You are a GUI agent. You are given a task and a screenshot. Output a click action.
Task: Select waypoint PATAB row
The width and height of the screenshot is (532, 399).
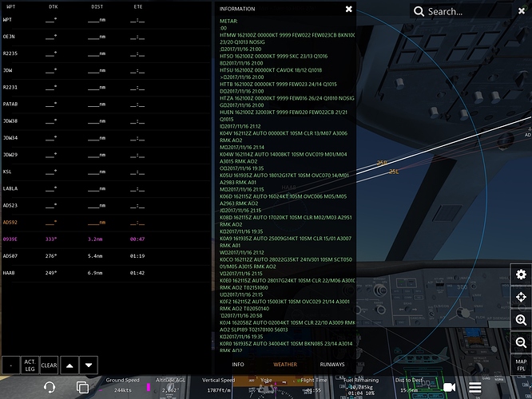(106, 105)
